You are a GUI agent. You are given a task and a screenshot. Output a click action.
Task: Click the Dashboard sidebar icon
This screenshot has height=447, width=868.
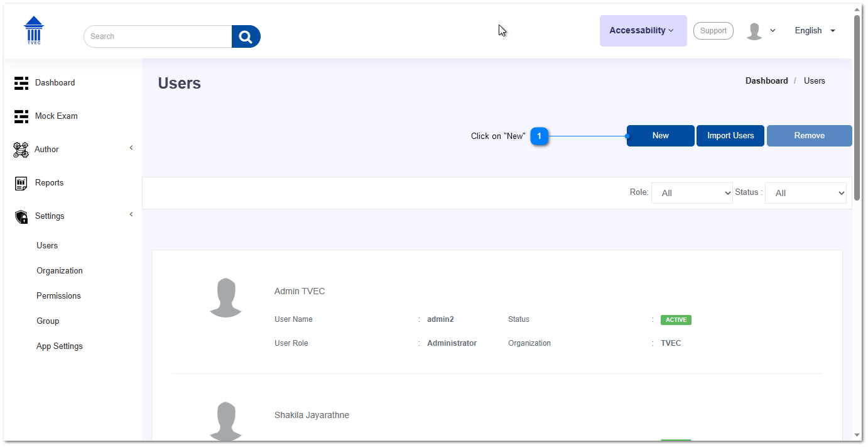point(21,83)
